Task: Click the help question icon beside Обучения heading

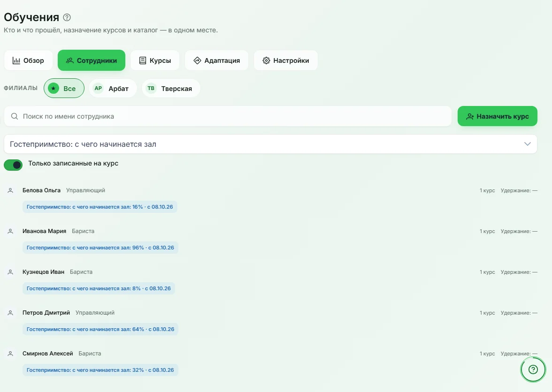Action: click(67, 17)
